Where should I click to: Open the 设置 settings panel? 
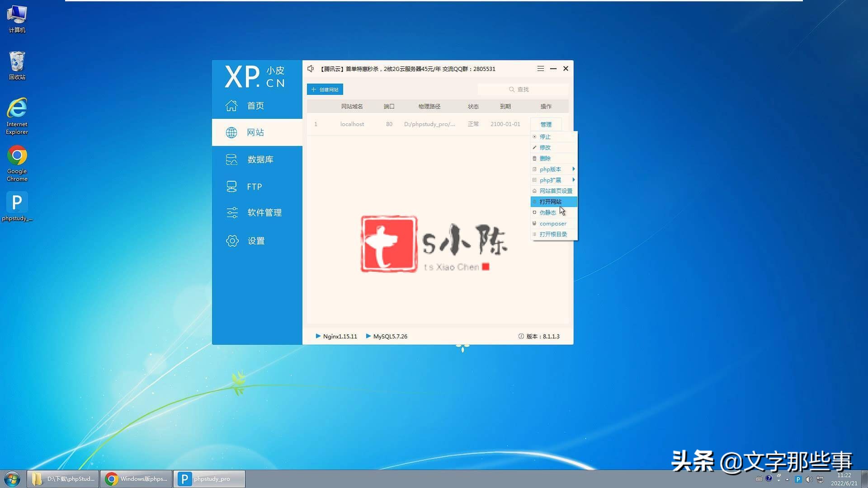point(255,240)
